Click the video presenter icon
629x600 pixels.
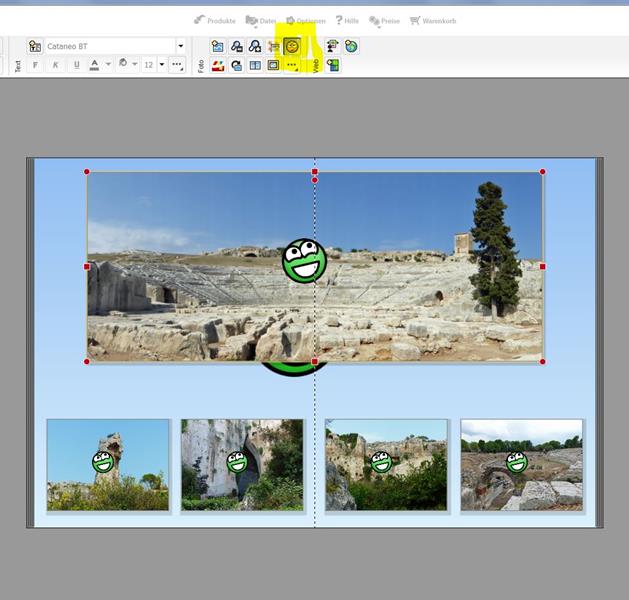pyautogui.click(x=332, y=47)
